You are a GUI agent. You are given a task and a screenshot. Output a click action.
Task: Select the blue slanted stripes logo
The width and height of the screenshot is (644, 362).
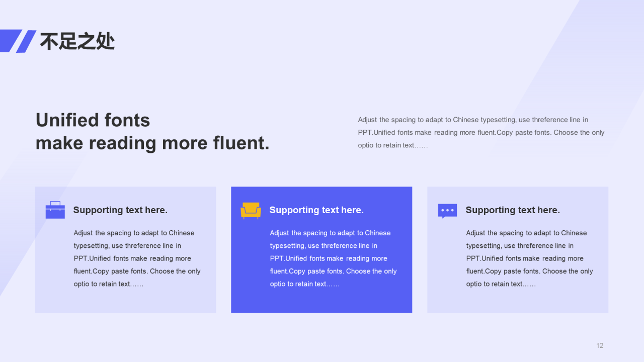pyautogui.click(x=18, y=41)
